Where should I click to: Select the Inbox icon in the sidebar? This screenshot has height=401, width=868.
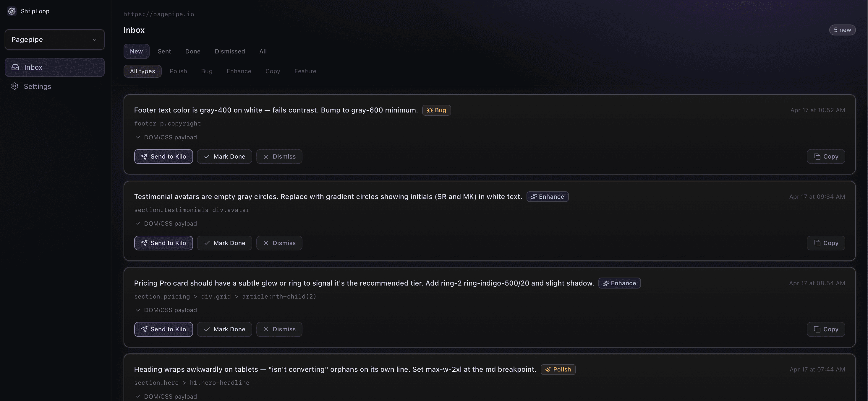tap(15, 67)
